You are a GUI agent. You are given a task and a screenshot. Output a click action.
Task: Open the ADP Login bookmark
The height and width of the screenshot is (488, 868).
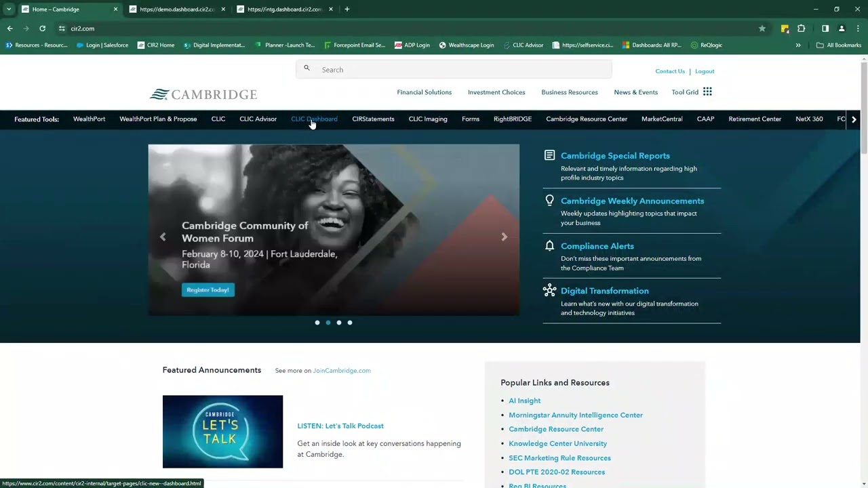(x=412, y=45)
